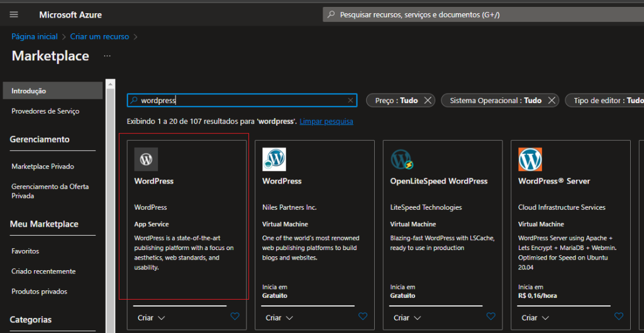Click 'Categorias' sidebar heading

(x=31, y=319)
